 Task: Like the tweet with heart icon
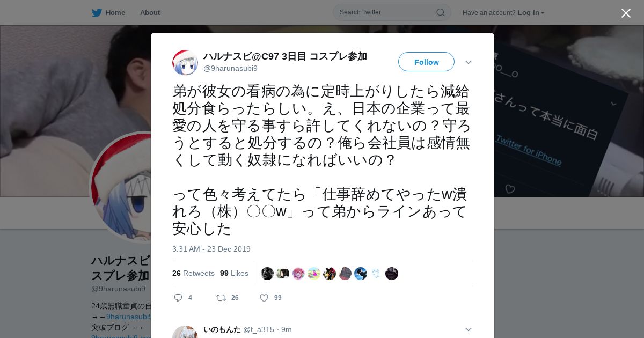click(264, 298)
